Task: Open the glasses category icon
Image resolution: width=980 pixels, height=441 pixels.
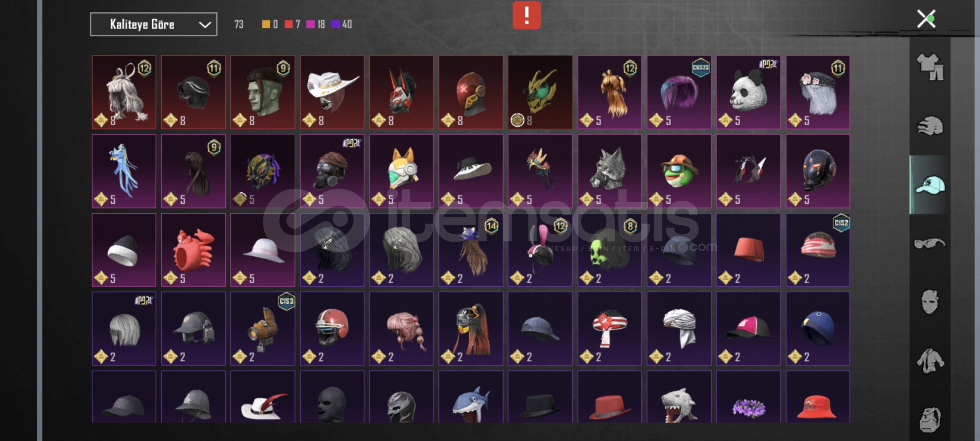Action: click(930, 244)
